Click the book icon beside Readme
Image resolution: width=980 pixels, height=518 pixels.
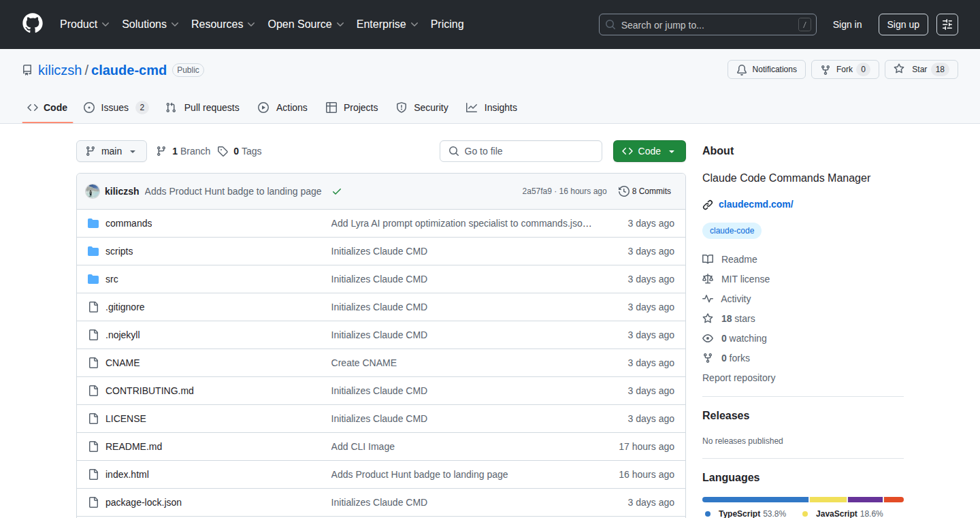point(708,259)
